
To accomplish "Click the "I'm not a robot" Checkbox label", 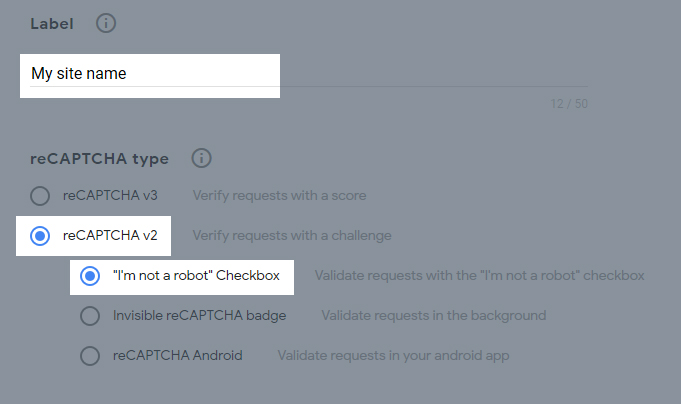I will point(196,275).
